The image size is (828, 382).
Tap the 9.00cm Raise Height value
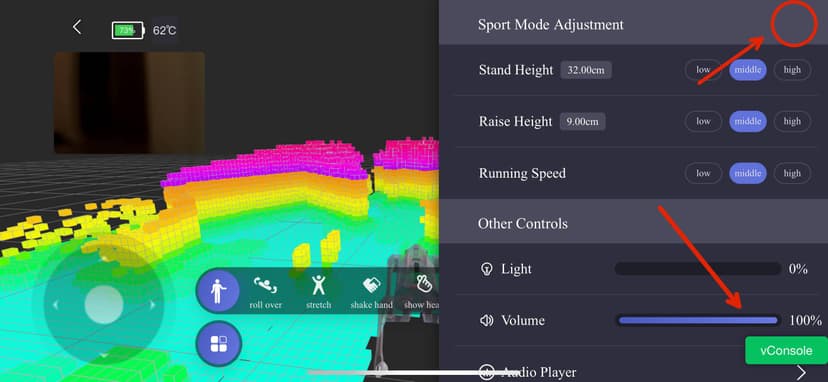[x=582, y=122]
